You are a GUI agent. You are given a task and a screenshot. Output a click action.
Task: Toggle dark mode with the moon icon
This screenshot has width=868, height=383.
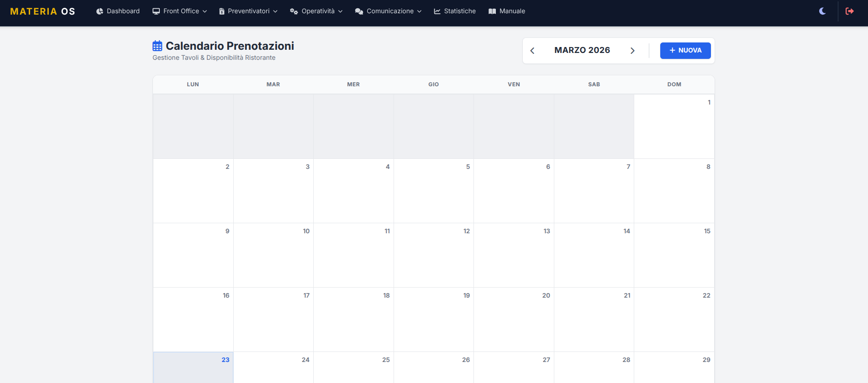point(822,11)
